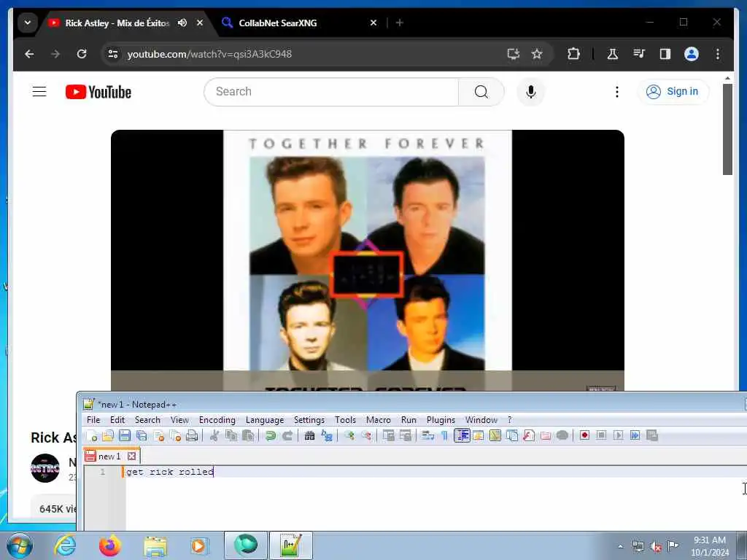Toggle Word wrap in Notepad++ toolbar
The image size is (747, 560).
pyautogui.click(x=427, y=436)
